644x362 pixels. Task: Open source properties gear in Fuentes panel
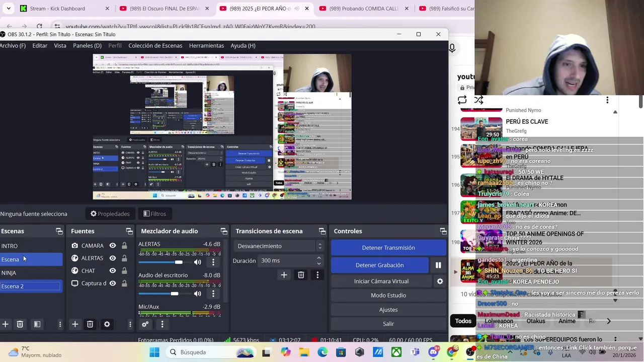pyautogui.click(x=107, y=324)
